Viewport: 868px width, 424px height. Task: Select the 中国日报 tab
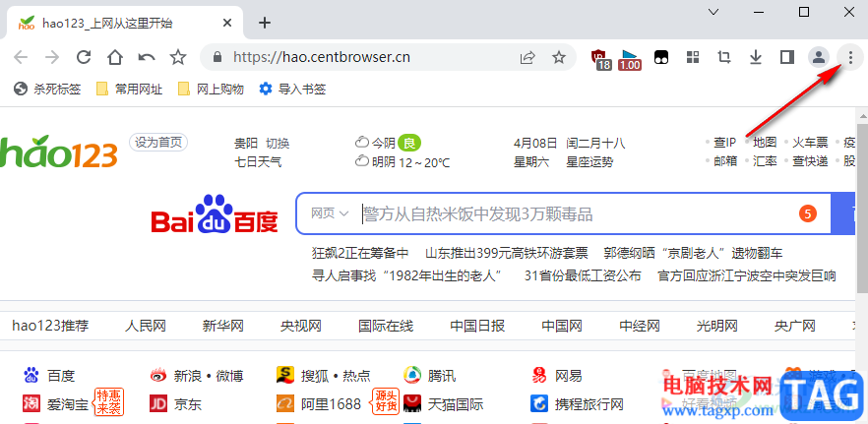pyautogui.click(x=477, y=326)
